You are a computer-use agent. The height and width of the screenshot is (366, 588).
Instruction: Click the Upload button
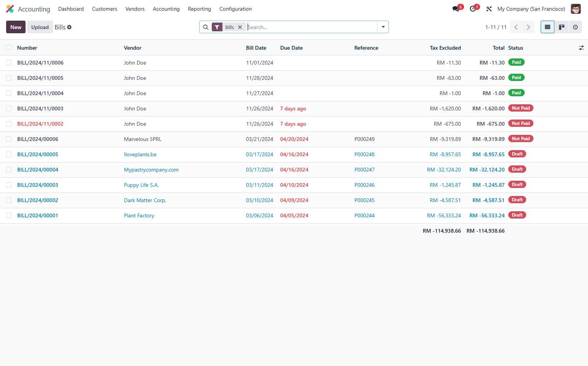(40, 27)
